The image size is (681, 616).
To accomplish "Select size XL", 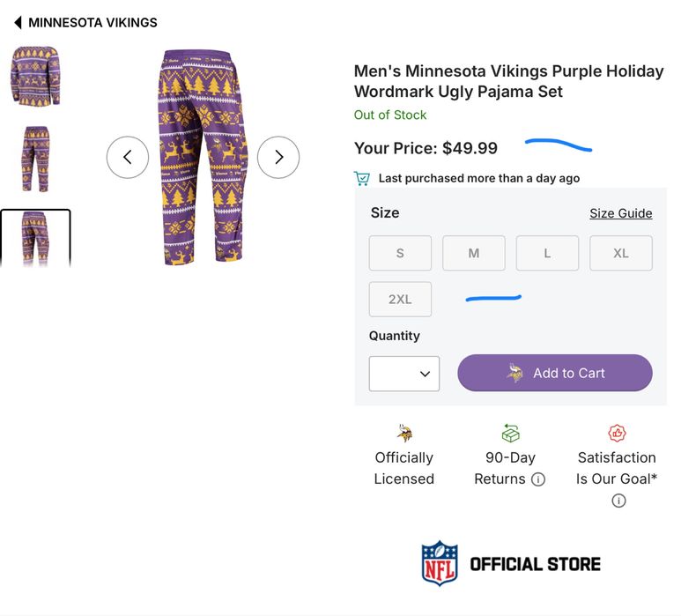I will 621,253.
